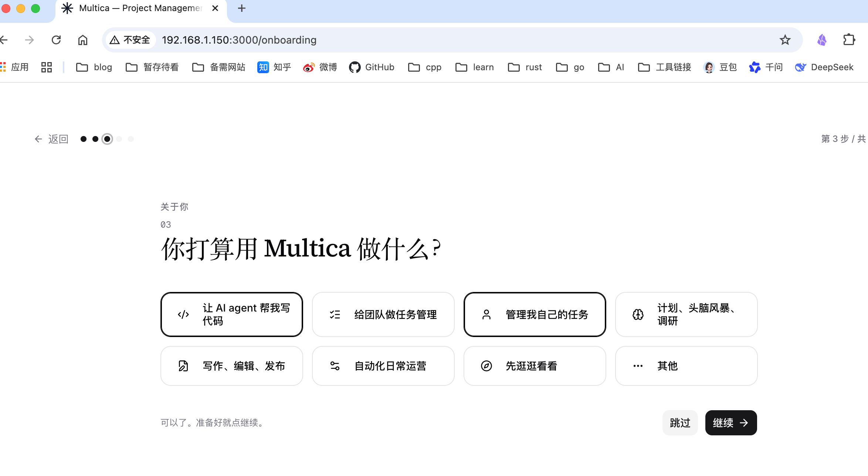Image resolution: width=868 pixels, height=476 pixels.
Task: Go back with the 返回 link
Action: [x=51, y=139]
